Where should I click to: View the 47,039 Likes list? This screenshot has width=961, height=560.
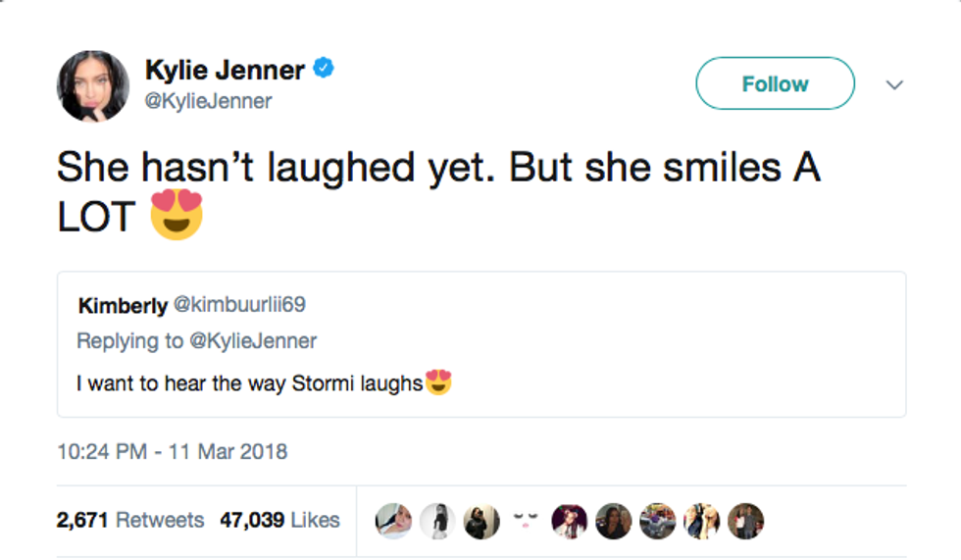pos(279,520)
